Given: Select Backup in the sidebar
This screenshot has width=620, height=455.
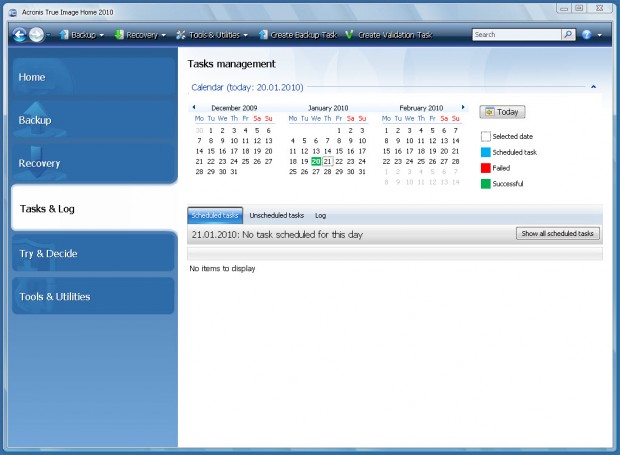Looking at the screenshot, I should tap(93, 120).
